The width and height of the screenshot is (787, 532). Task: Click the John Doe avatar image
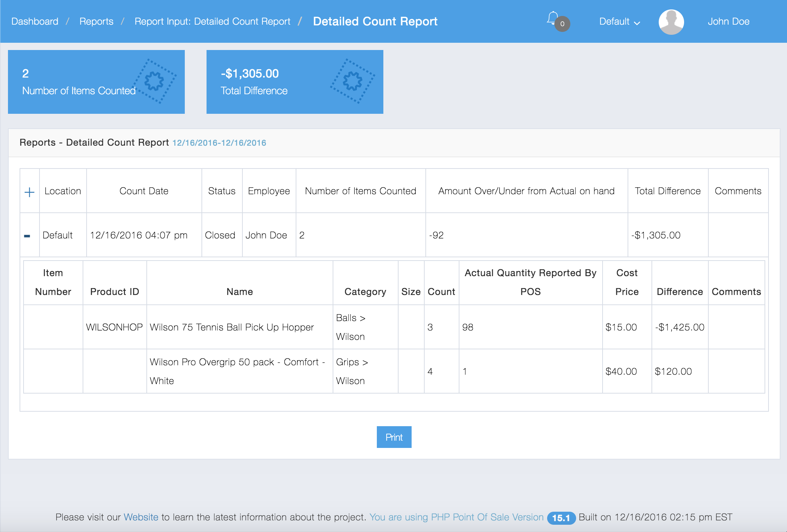671,22
